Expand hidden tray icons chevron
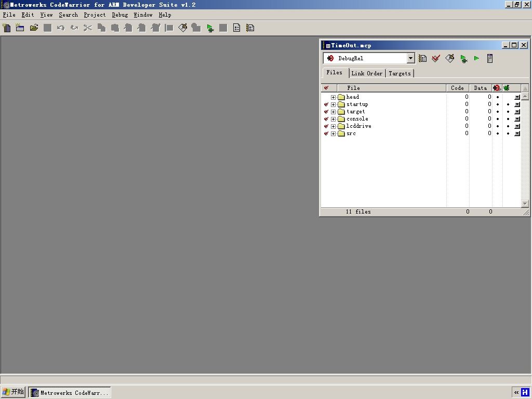532x399 pixels. (x=516, y=393)
